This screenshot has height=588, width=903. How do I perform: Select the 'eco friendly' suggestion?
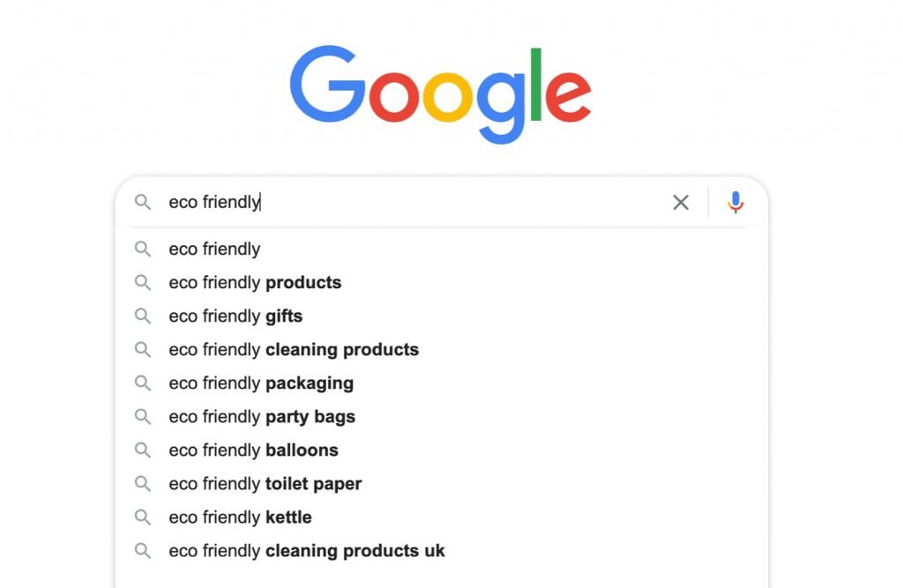214,249
